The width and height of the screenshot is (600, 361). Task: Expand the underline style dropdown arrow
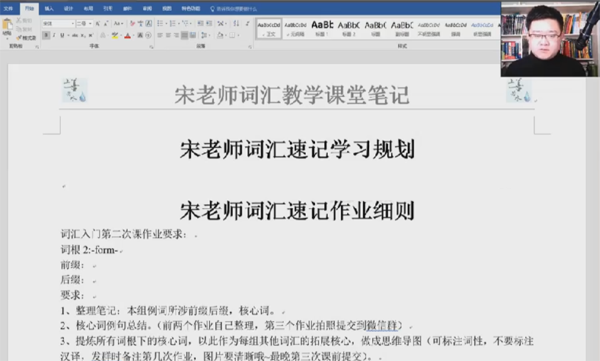coord(68,35)
